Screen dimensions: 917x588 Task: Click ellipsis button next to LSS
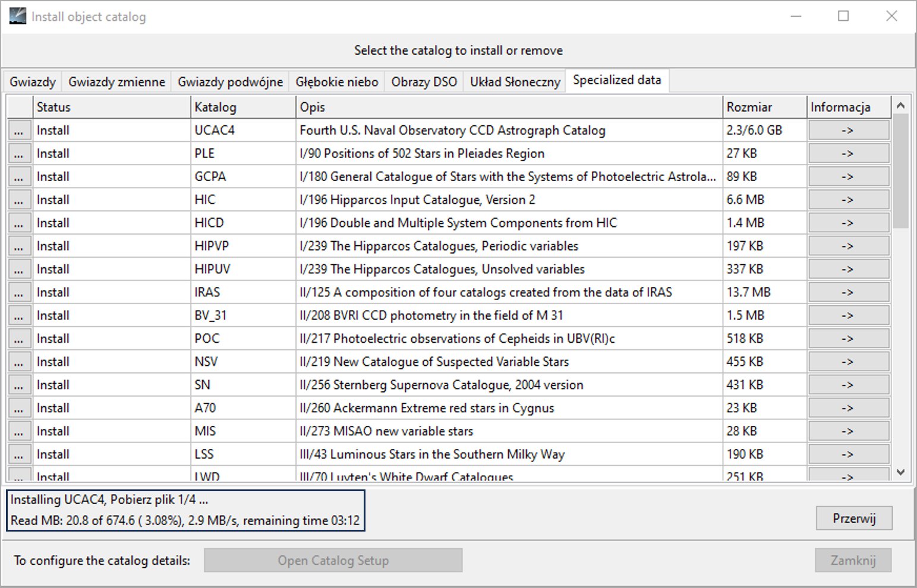(19, 455)
